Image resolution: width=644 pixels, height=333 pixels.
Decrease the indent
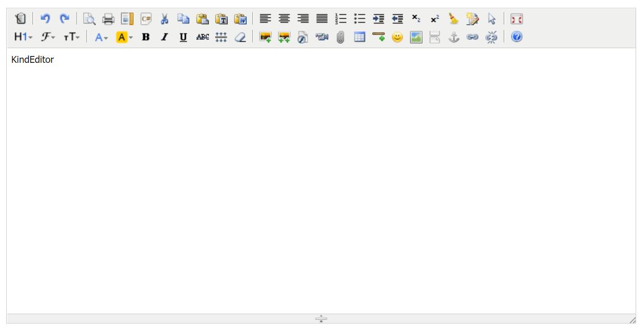tap(396, 19)
